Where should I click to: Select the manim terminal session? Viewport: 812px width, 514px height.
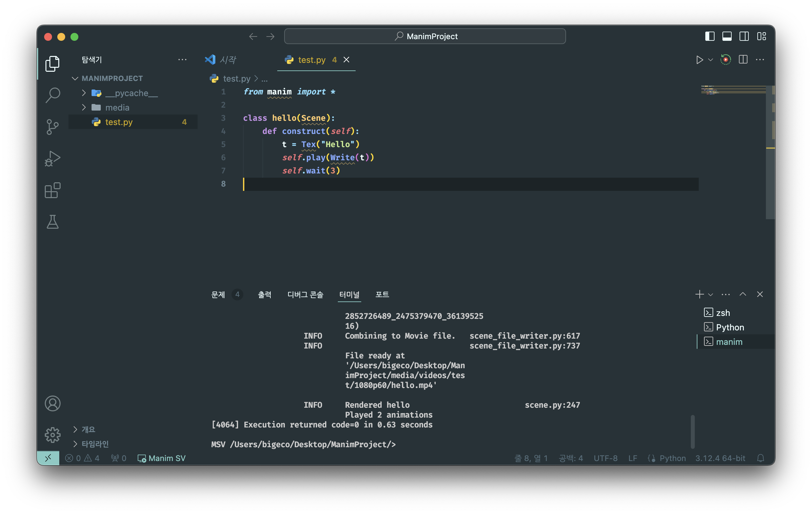tap(736, 342)
